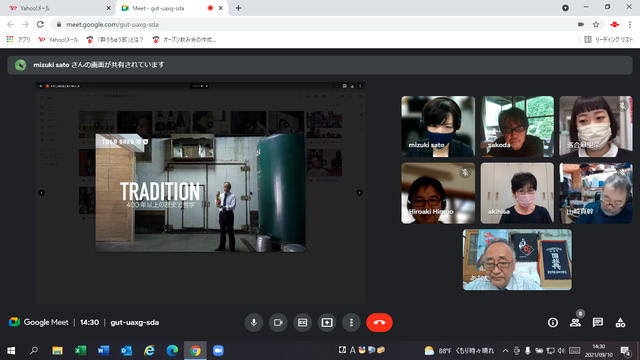The height and width of the screenshot is (360, 640).
Task: Open リーディング リスト panel
Action: pyautogui.click(x=609, y=40)
